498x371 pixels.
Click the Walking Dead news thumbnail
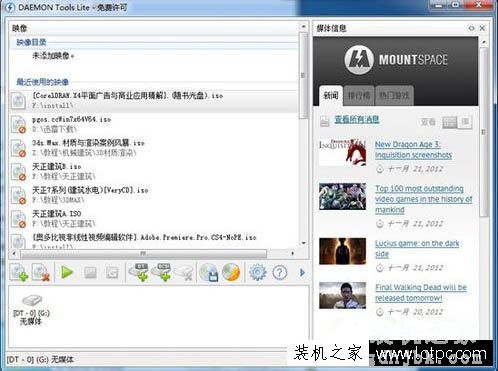click(x=342, y=295)
